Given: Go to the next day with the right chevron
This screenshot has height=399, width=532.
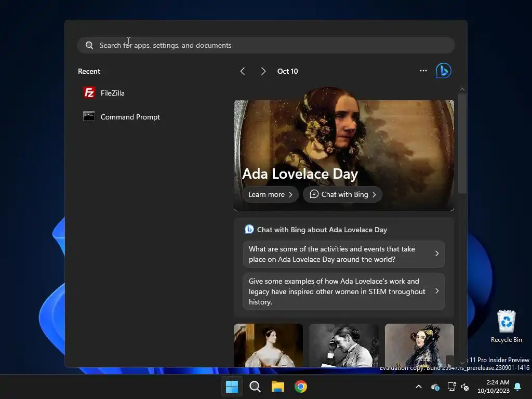Looking at the screenshot, I should 263,71.
